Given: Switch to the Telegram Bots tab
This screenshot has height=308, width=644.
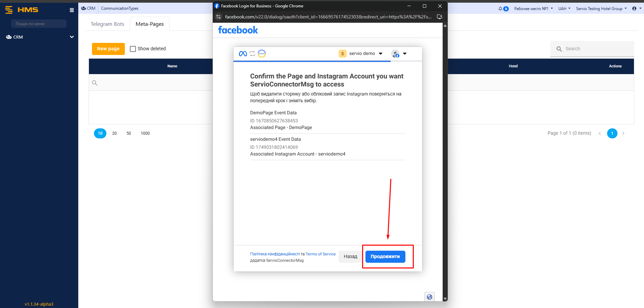Looking at the screenshot, I should [107, 24].
